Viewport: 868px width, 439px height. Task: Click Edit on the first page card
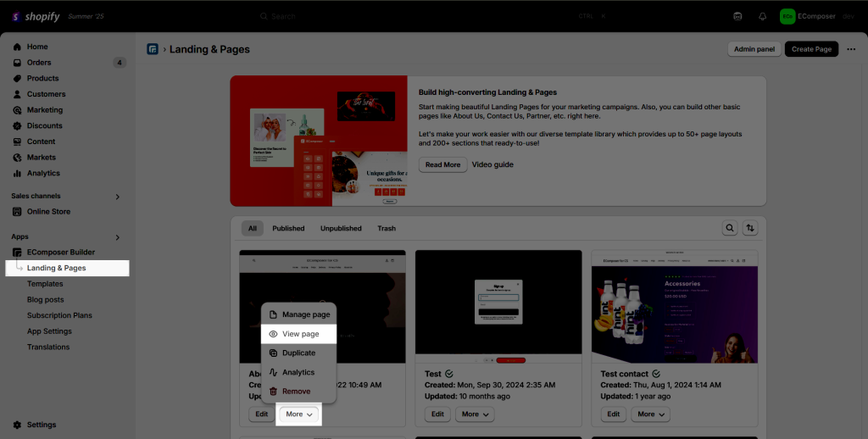262,414
